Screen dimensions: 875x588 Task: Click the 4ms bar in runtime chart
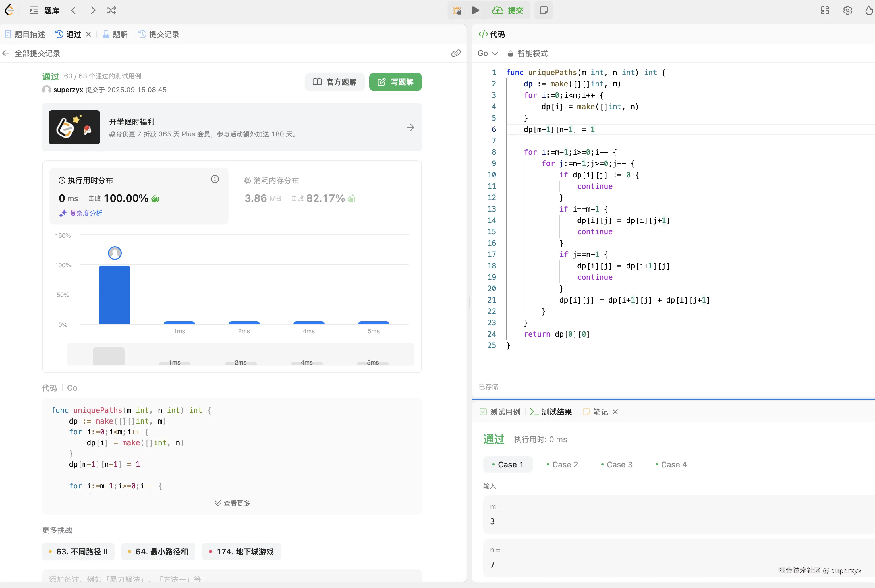(309, 322)
